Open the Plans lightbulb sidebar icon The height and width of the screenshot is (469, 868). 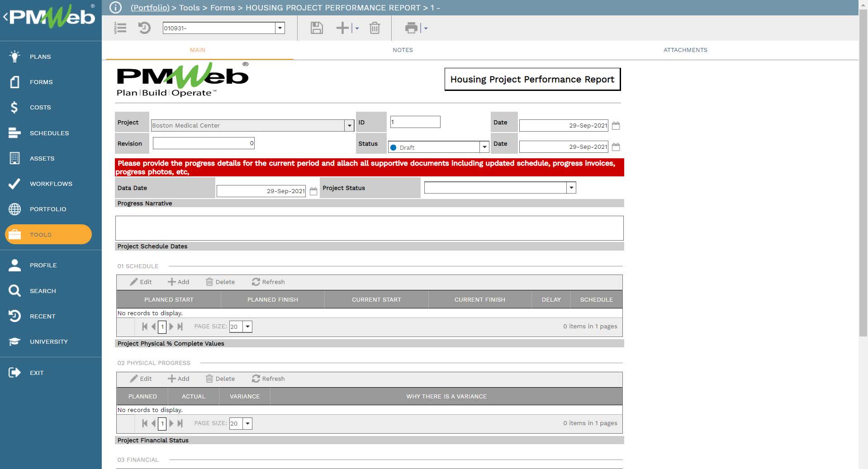point(14,57)
